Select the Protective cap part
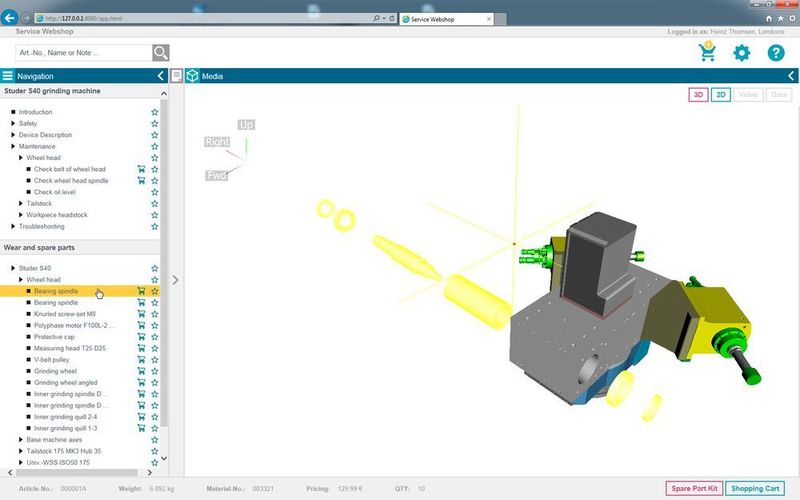The width and height of the screenshot is (800, 500). [x=54, y=337]
